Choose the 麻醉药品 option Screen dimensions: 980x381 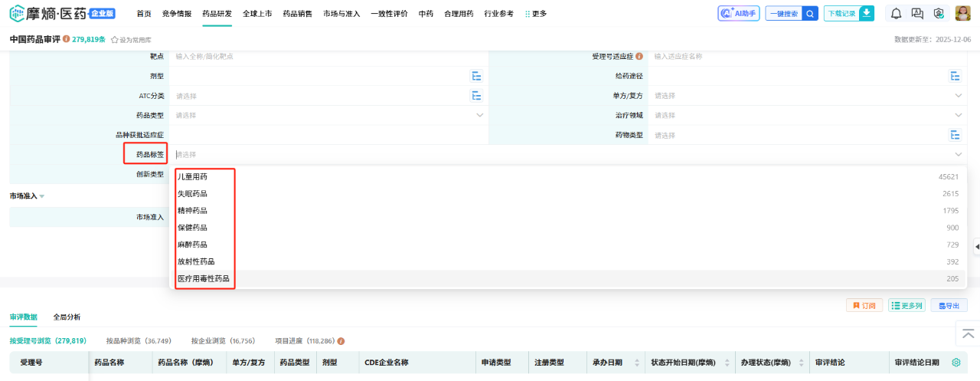[193, 245]
